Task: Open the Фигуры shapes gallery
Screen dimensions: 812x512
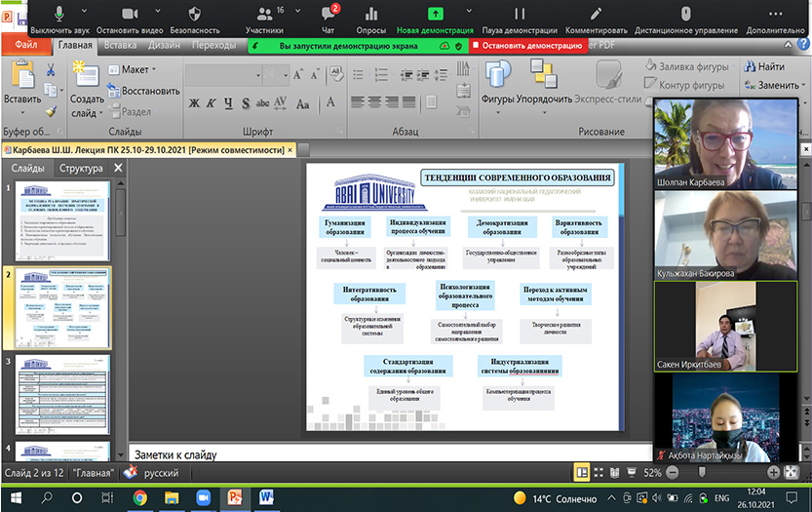Action: [498, 83]
